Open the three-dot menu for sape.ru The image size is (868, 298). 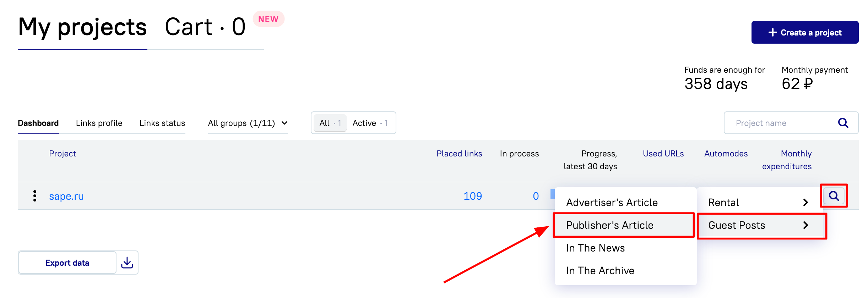click(35, 196)
